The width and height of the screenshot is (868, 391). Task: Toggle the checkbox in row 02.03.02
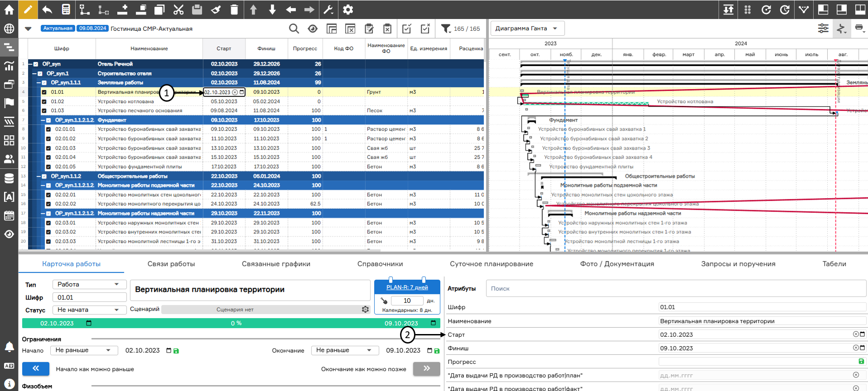(x=48, y=232)
